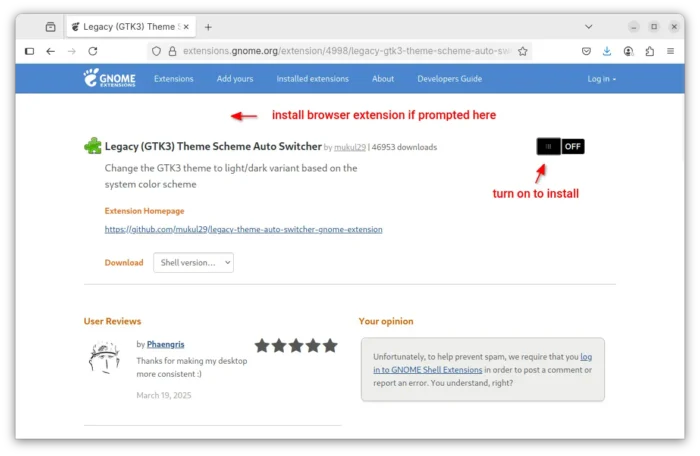The width and height of the screenshot is (700, 456).
Task: Expand the Shell version dropdown
Action: click(193, 263)
